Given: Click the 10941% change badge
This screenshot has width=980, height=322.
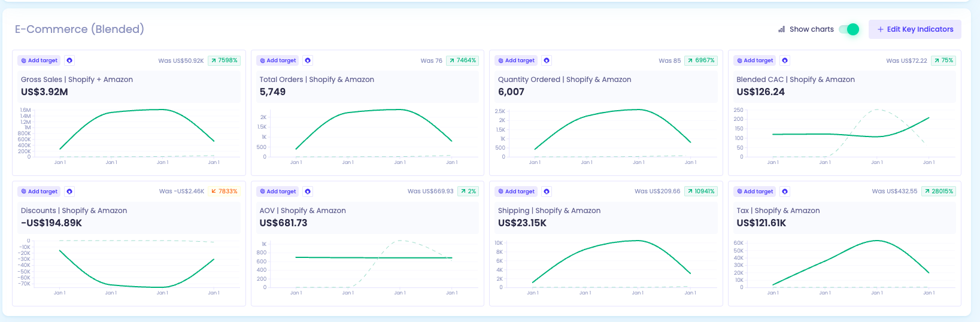Looking at the screenshot, I should 701,192.
